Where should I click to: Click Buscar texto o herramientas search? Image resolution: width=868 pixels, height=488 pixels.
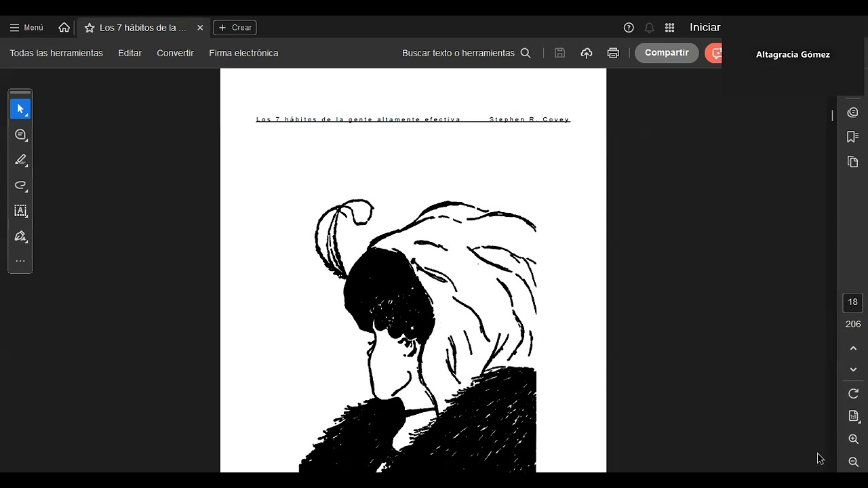pos(467,53)
